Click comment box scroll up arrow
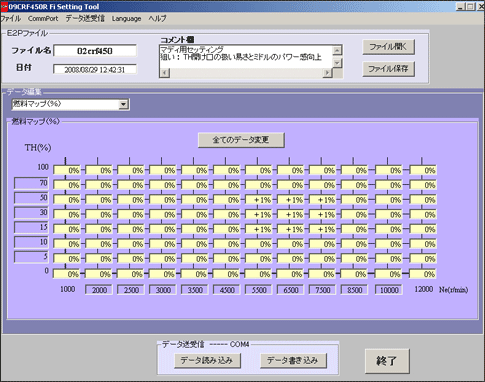This screenshot has height=382, width=485. coord(337,50)
